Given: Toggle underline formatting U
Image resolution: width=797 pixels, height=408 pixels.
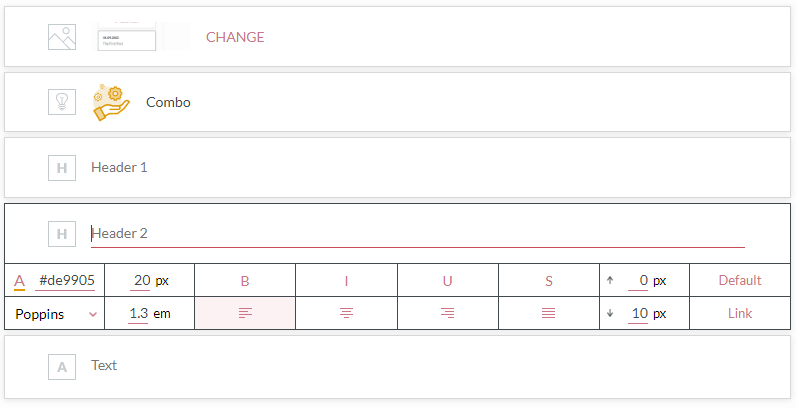Looking at the screenshot, I should click(x=447, y=281).
